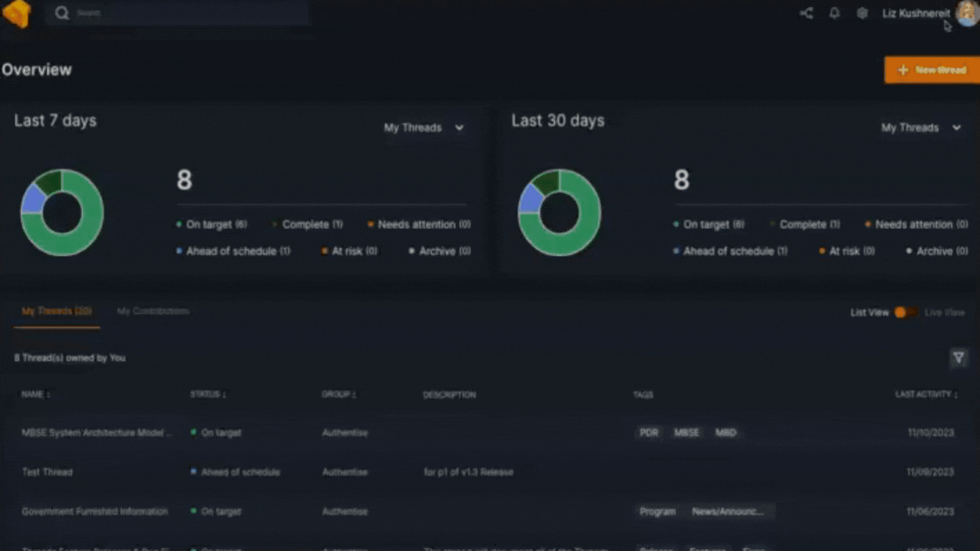Toggle List View to Live View

click(x=905, y=312)
